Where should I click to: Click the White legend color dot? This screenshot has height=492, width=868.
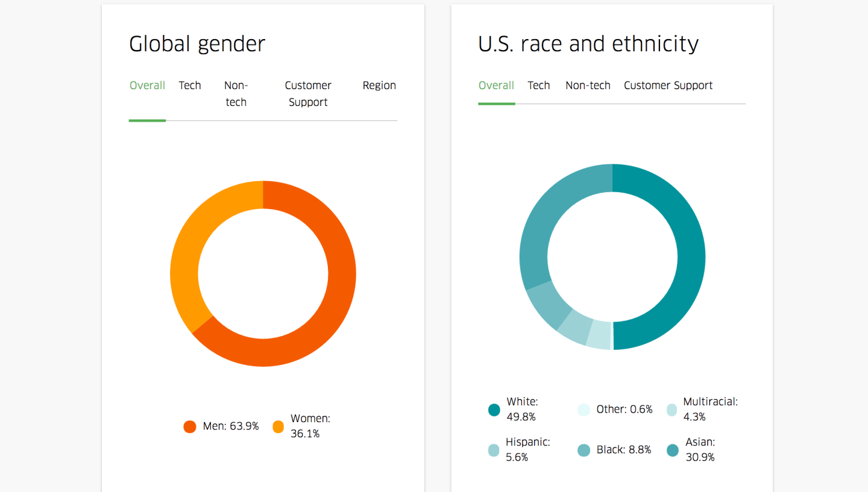pos(494,409)
